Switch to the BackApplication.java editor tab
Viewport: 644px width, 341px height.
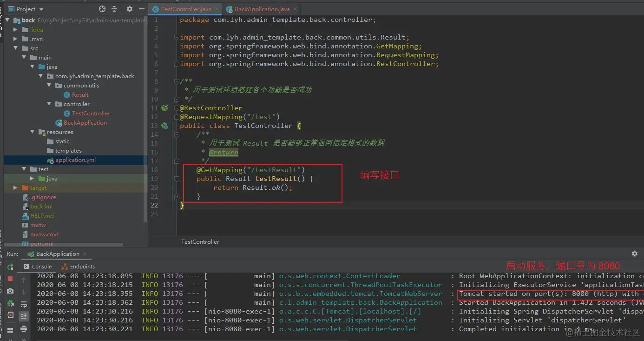262,9
